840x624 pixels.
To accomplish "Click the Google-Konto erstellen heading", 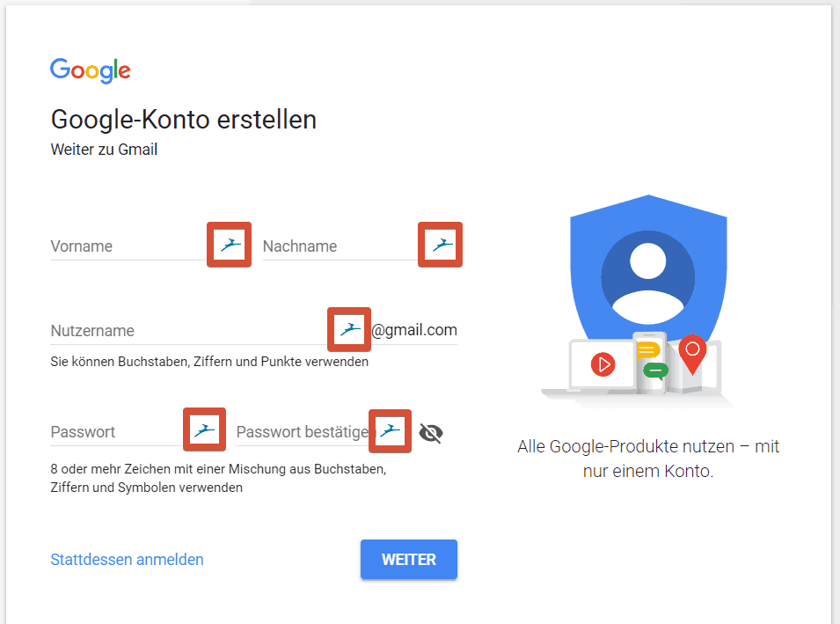I will click(184, 120).
